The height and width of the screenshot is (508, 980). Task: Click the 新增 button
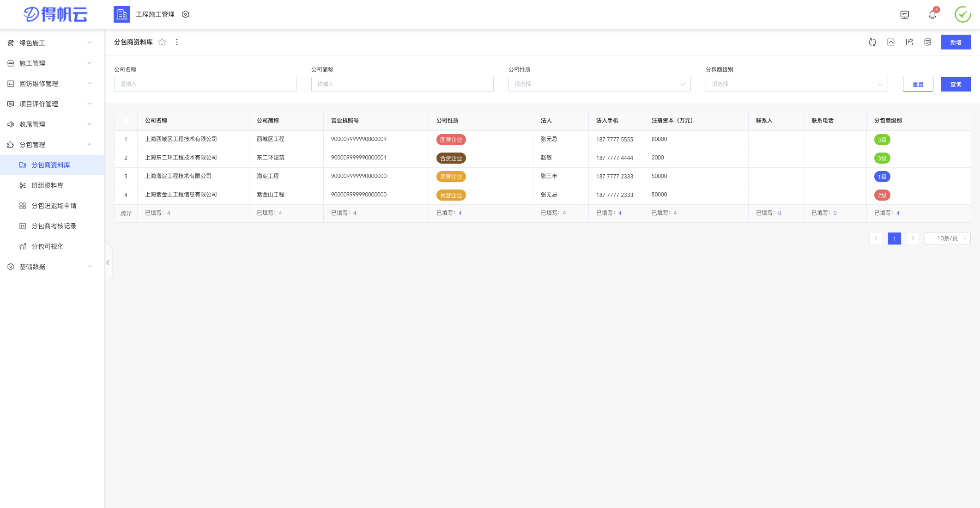956,42
